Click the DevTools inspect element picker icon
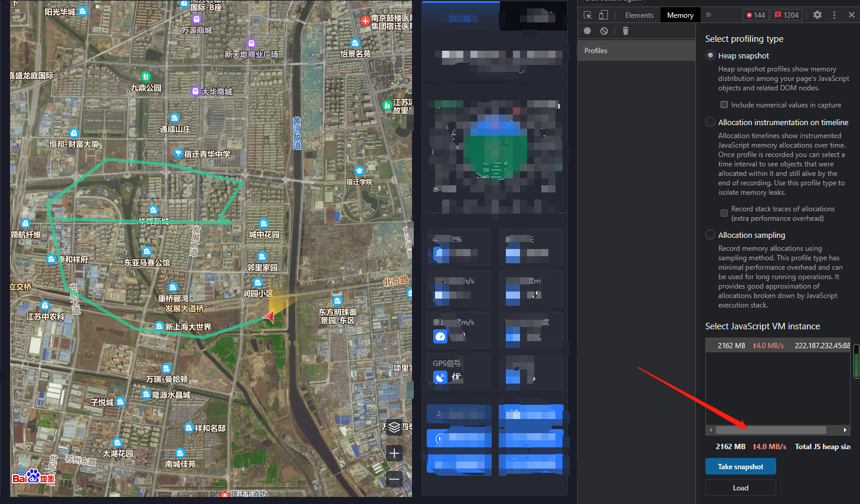 (x=587, y=15)
